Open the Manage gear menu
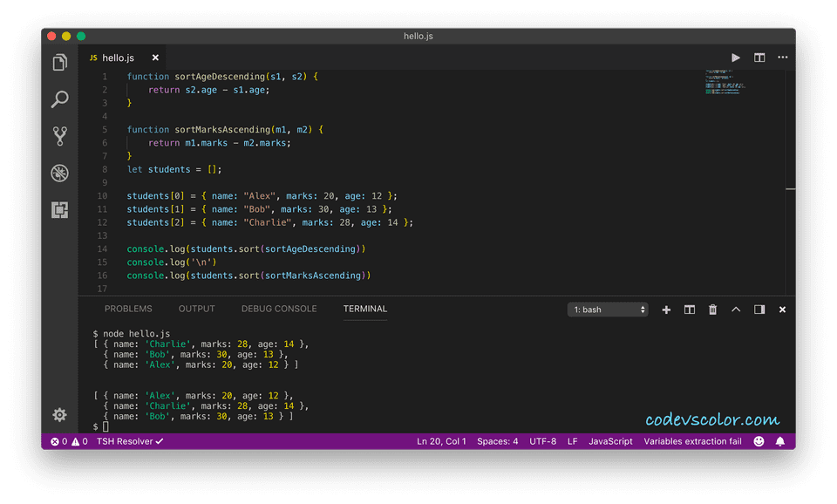Viewport: 837px width, 504px height. pos(59,415)
